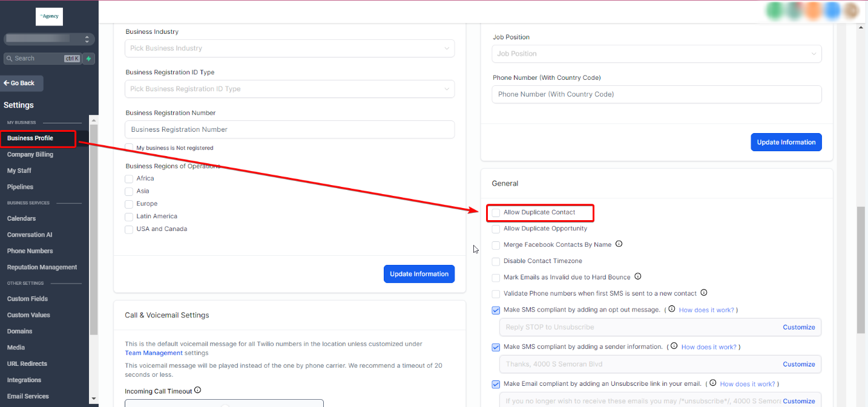Expand Business Registration ID Type dropdown
Screen dimensions: 868x407
point(289,89)
